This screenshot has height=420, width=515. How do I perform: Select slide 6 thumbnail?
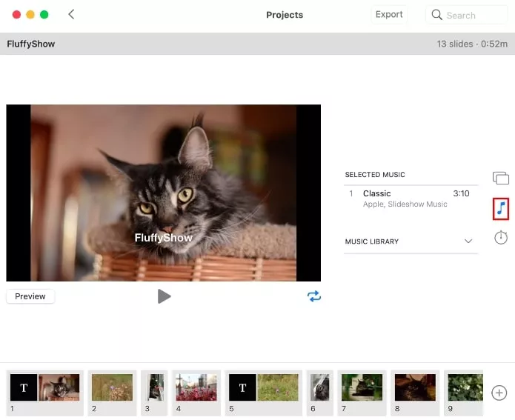(320, 387)
